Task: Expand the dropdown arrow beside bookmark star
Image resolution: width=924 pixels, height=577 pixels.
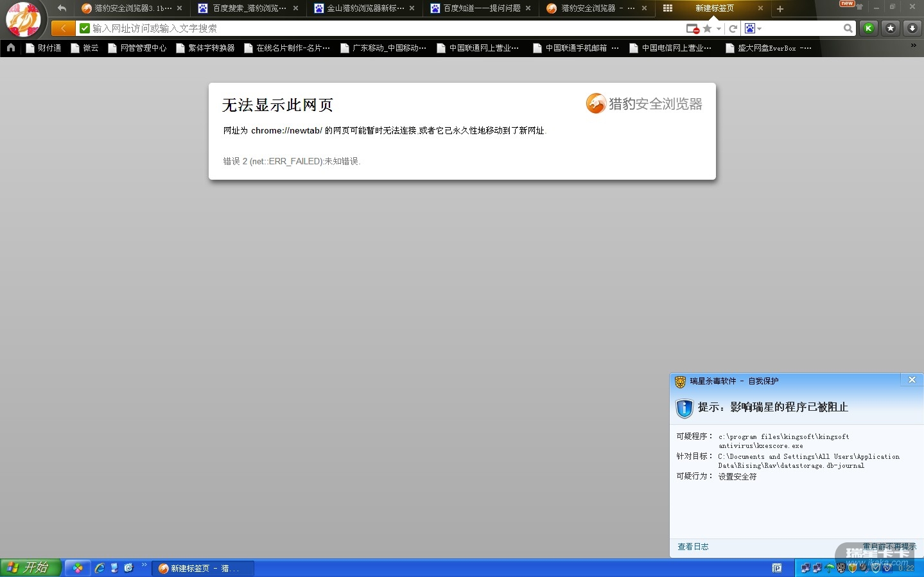Action: pyautogui.click(x=719, y=29)
